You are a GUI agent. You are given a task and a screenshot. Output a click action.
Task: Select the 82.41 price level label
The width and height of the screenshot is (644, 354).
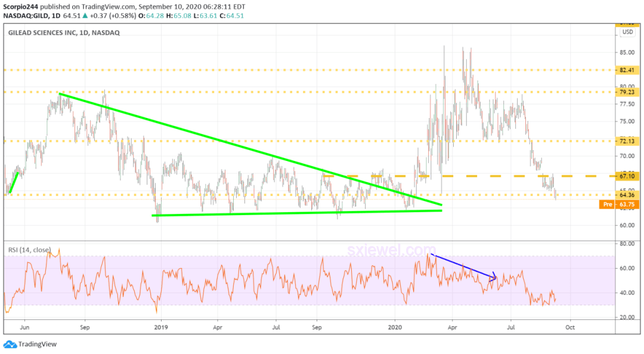point(627,70)
